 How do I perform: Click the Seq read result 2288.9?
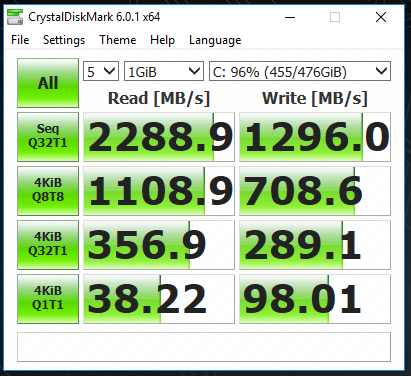pyautogui.click(x=159, y=137)
